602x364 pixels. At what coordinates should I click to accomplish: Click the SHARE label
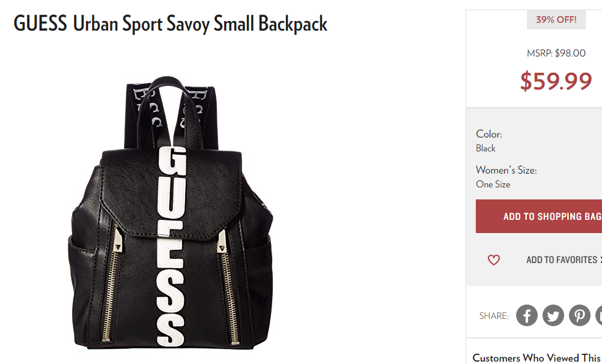click(x=494, y=316)
